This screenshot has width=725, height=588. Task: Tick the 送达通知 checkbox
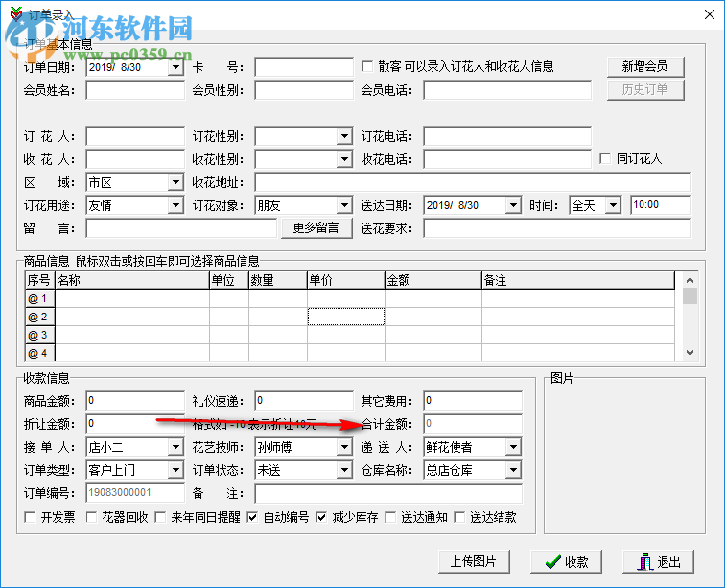tap(390, 517)
